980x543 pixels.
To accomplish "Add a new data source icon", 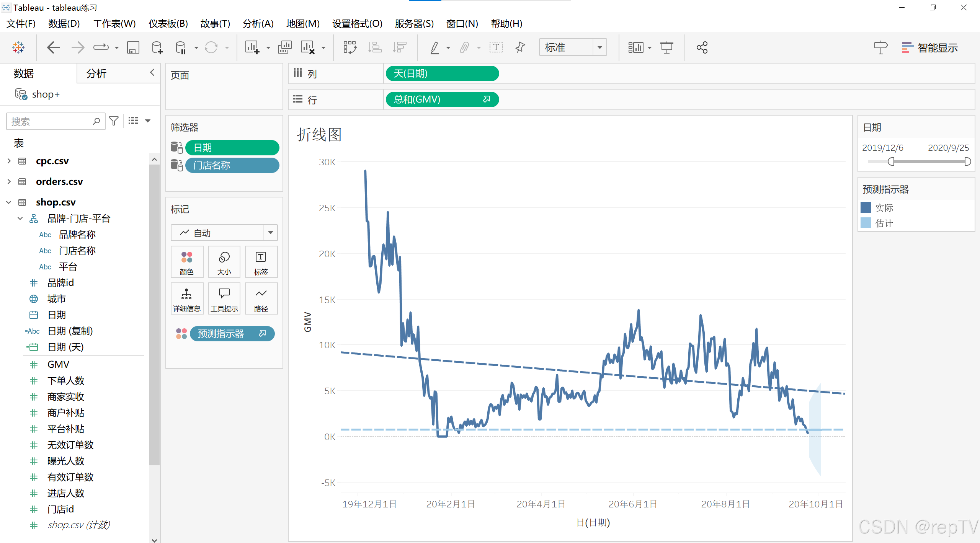I will point(157,47).
